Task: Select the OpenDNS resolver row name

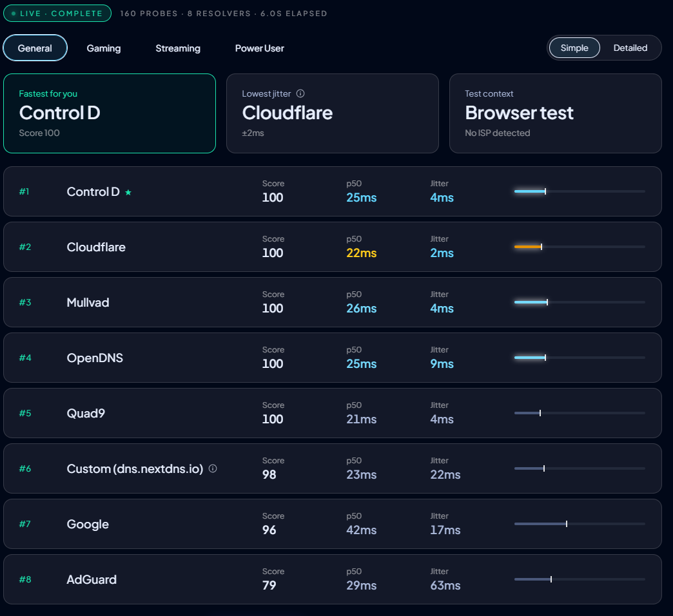Action: pyautogui.click(x=95, y=358)
